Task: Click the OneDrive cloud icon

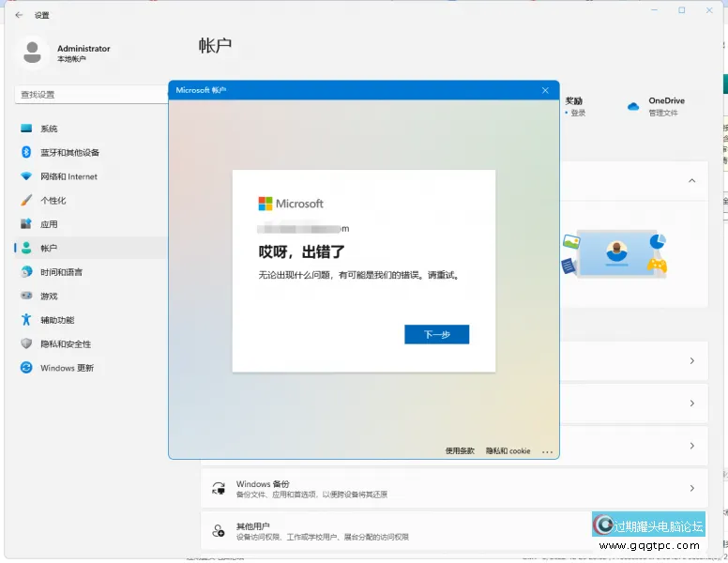Action: [x=633, y=106]
